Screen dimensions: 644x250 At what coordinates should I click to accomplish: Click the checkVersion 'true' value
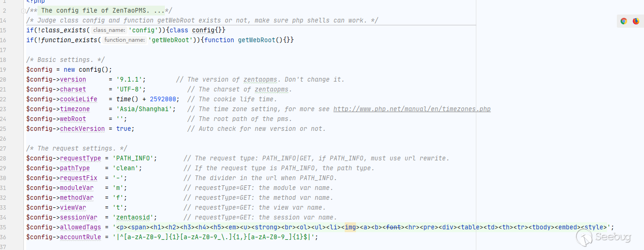pos(124,129)
